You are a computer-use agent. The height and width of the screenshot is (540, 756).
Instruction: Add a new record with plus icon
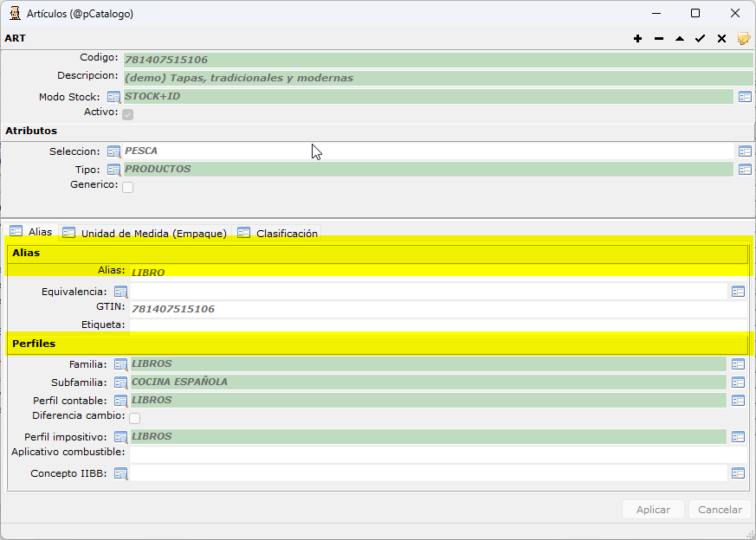(637, 39)
